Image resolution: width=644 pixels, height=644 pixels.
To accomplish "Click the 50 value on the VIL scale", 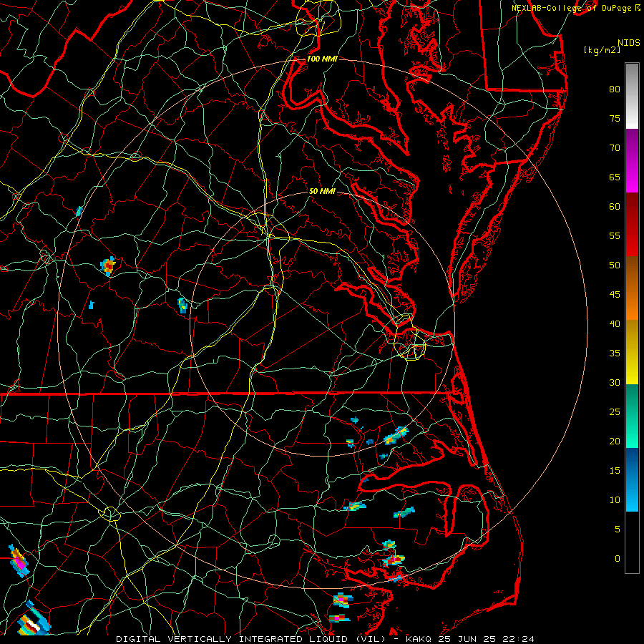I will (615, 265).
